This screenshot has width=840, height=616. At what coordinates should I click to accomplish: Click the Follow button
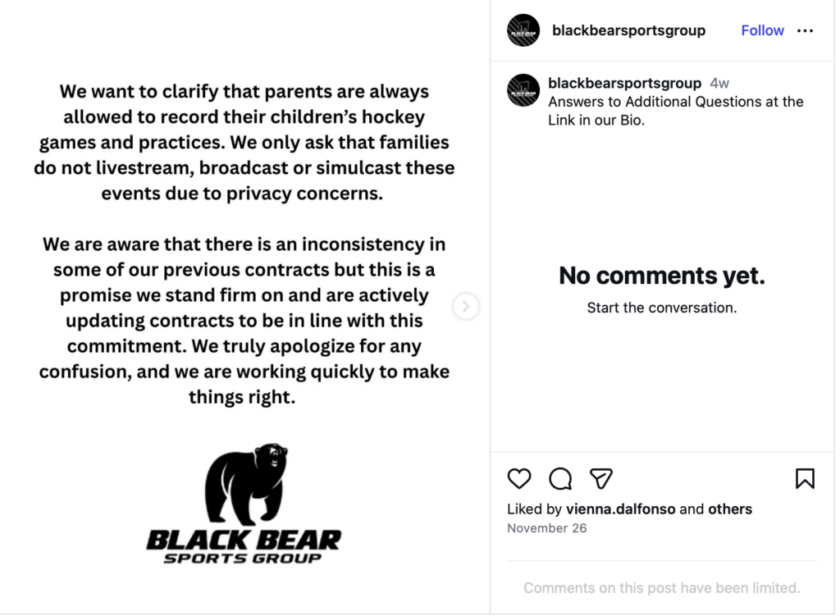tap(762, 30)
